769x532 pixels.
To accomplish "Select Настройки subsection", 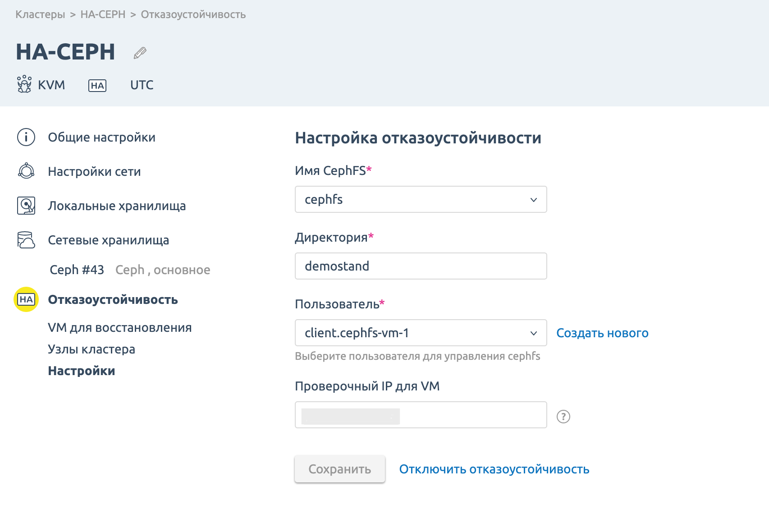I will click(82, 371).
